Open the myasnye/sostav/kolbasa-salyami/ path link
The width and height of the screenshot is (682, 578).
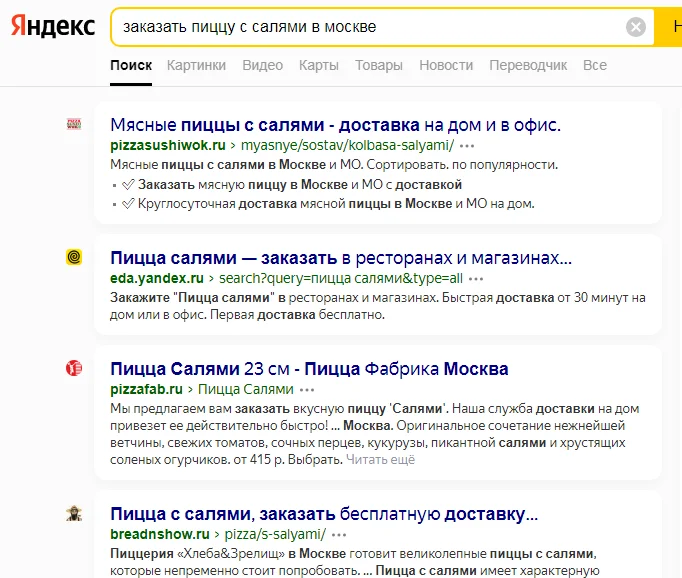coord(348,145)
